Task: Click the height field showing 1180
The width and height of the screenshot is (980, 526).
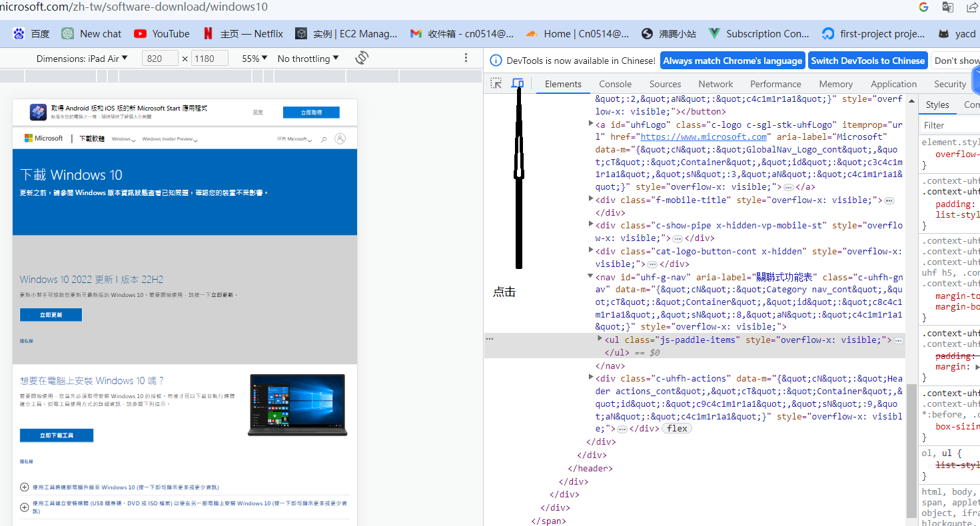Action: click(210, 59)
